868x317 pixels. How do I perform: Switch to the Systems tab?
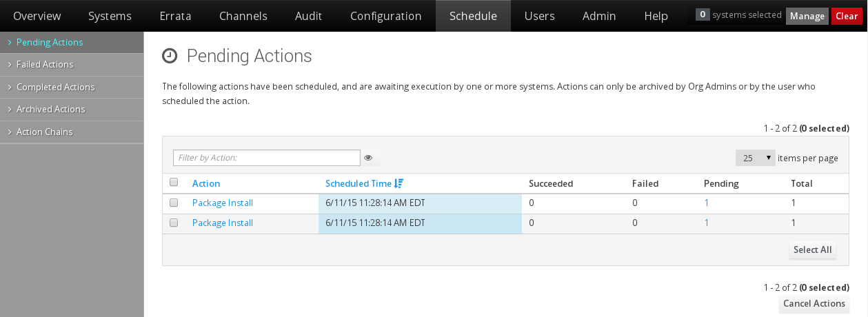pos(110,16)
